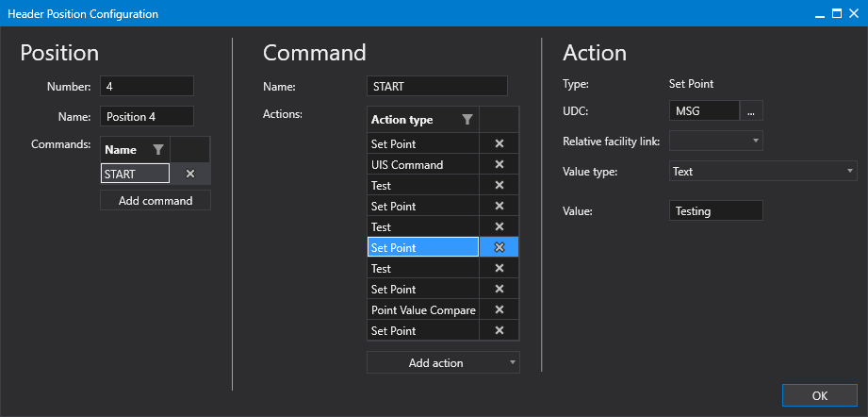Expand the Relative facility link combo box

715,141
